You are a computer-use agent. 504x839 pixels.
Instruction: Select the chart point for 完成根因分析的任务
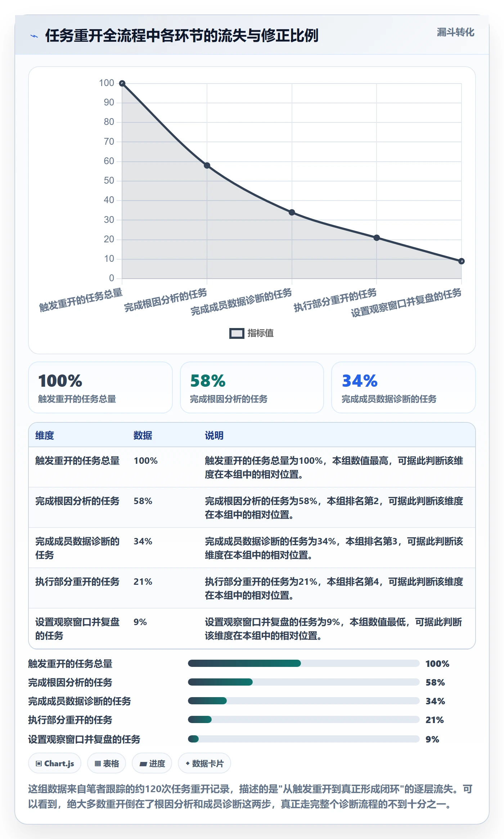click(x=207, y=166)
